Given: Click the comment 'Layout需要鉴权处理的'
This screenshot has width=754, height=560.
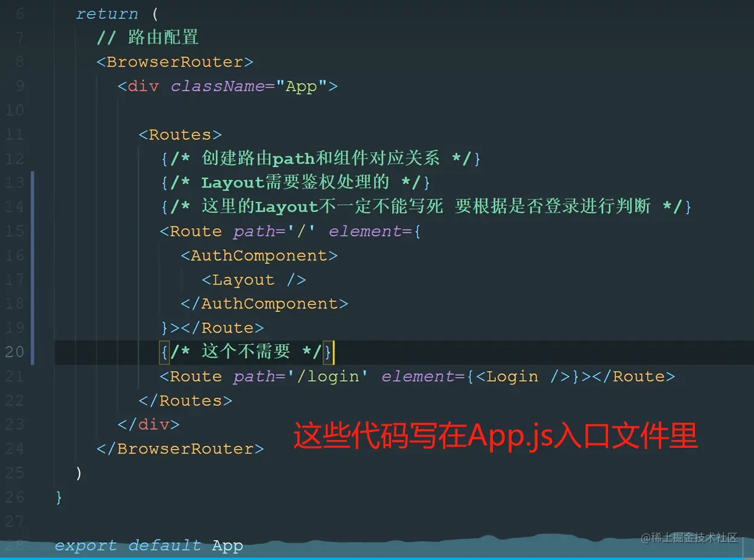Looking at the screenshot, I should point(295,182).
